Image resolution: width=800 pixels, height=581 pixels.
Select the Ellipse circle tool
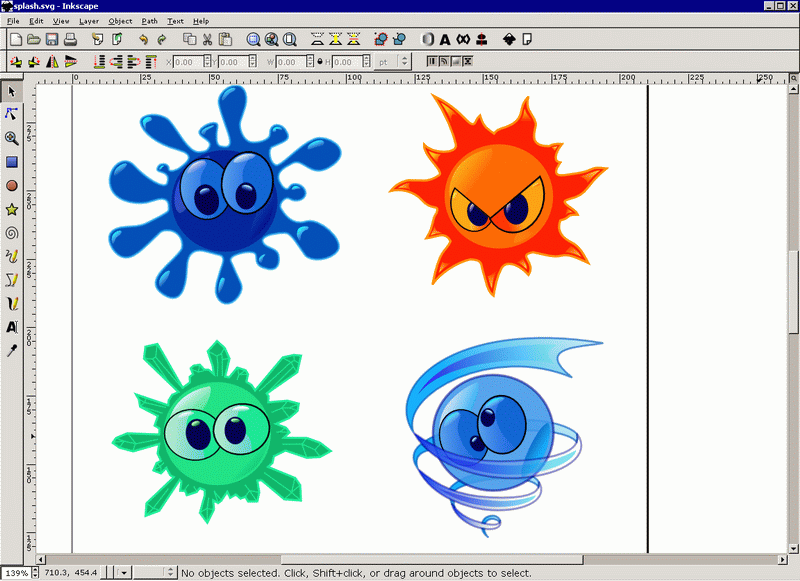[x=12, y=186]
